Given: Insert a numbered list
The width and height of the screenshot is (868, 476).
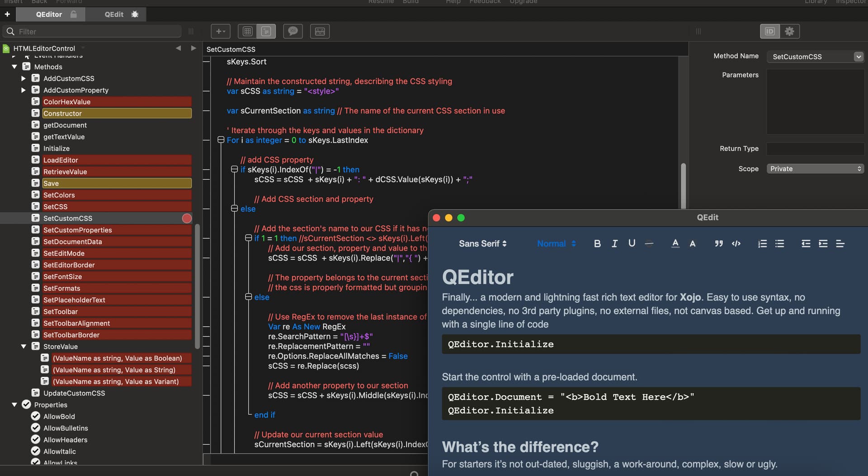Looking at the screenshot, I should pyautogui.click(x=762, y=243).
